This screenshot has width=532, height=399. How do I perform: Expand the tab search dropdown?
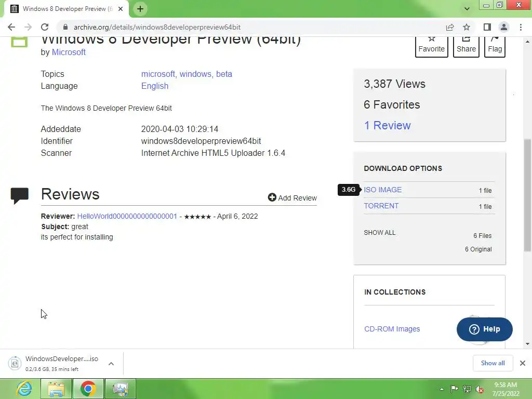[x=467, y=9]
